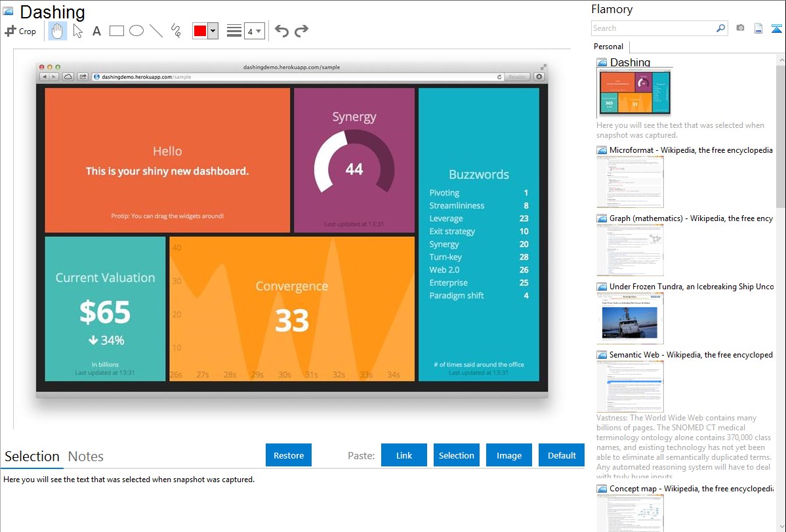Focus the Flamory search field
Viewport: 786px width, 532px height.
click(x=653, y=28)
